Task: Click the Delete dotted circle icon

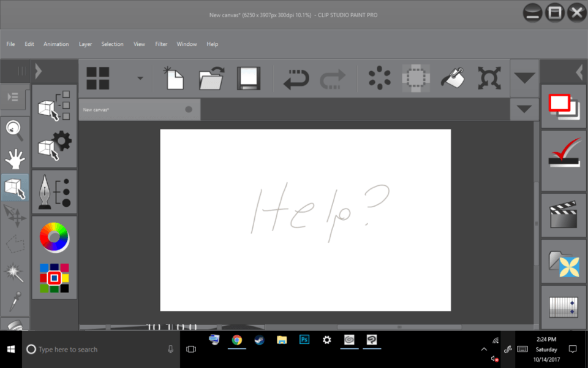Action: tap(380, 78)
